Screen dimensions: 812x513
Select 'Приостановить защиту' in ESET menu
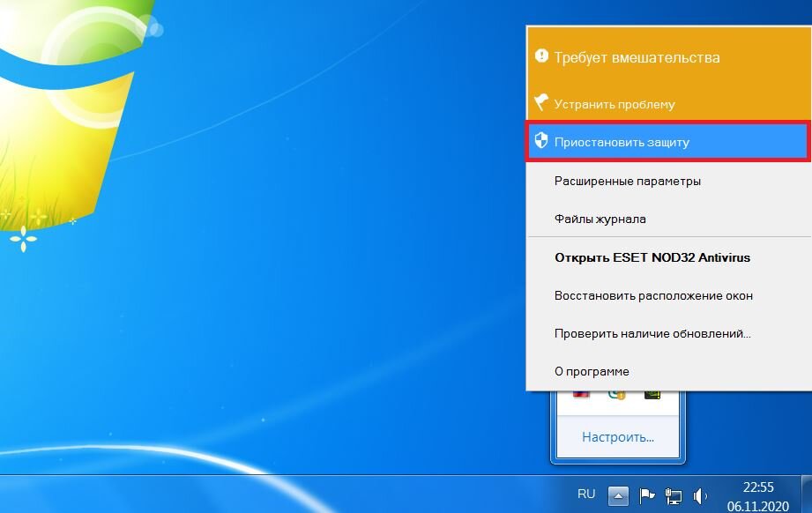(x=668, y=142)
